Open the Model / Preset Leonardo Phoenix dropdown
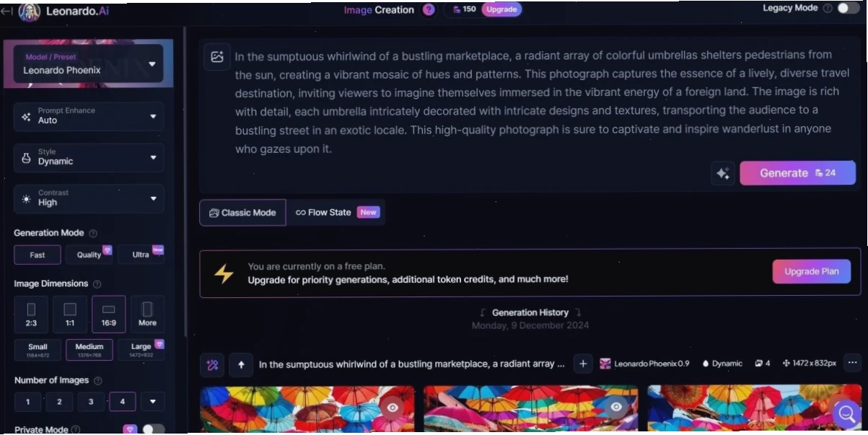Viewport: 868px width, 435px height. [x=88, y=64]
